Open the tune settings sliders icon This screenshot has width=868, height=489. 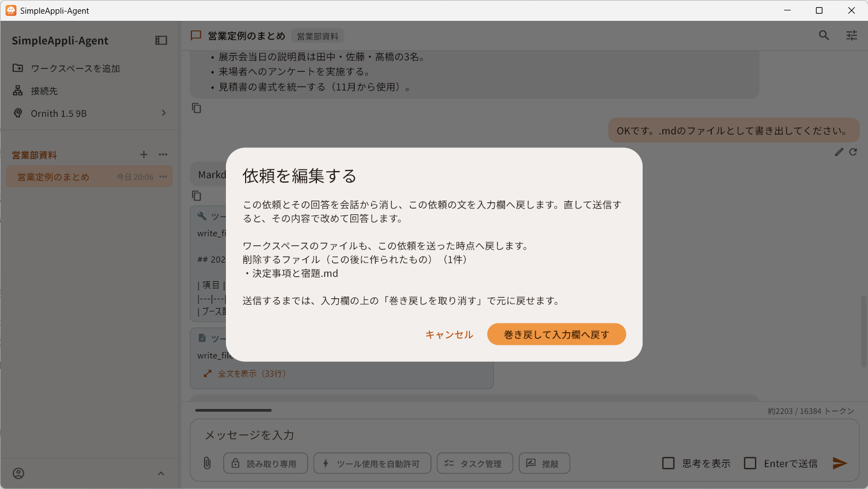(852, 35)
